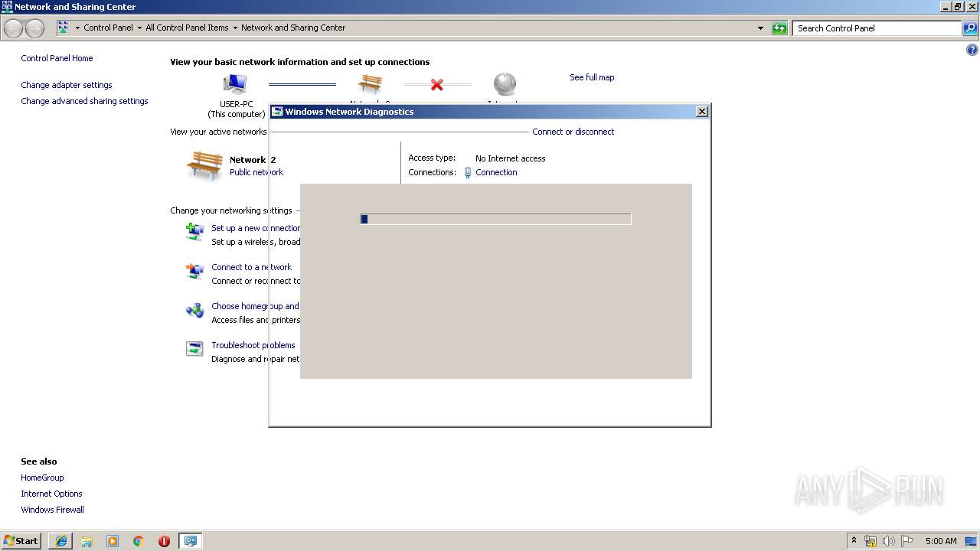Click Troubleshoot problems link
The image size is (980, 551).
pyautogui.click(x=253, y=345)
